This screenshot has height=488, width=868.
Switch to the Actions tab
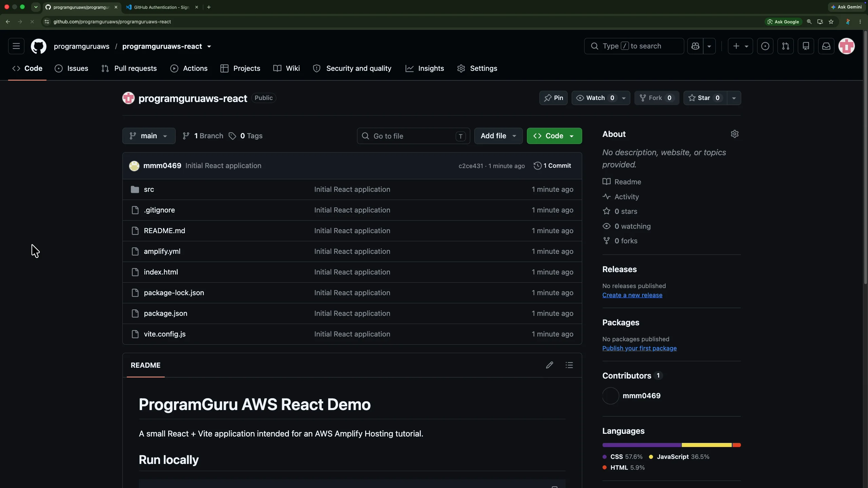coord(189,68)
